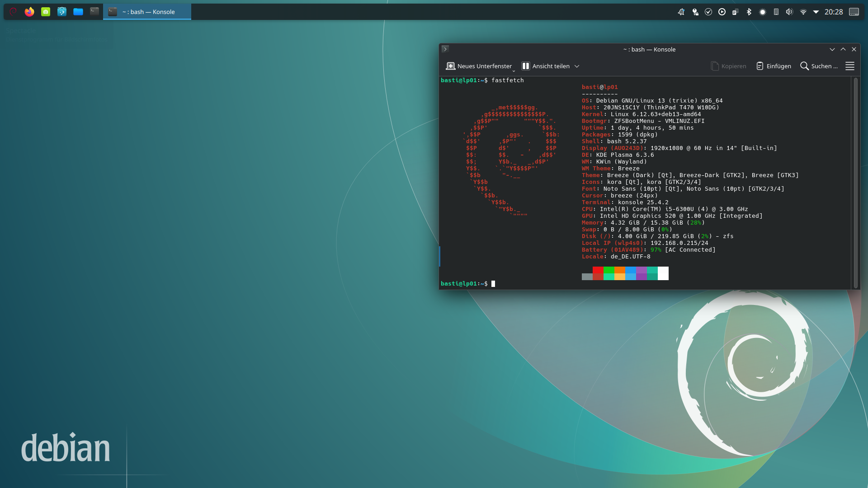Launch Firefox from the panel
Viewport: 868px width, 488px height.
click(29, 12)
